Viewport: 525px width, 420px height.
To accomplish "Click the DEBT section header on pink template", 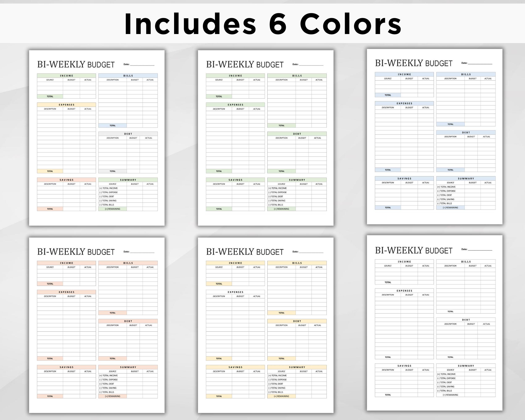I will coord(128,321).
